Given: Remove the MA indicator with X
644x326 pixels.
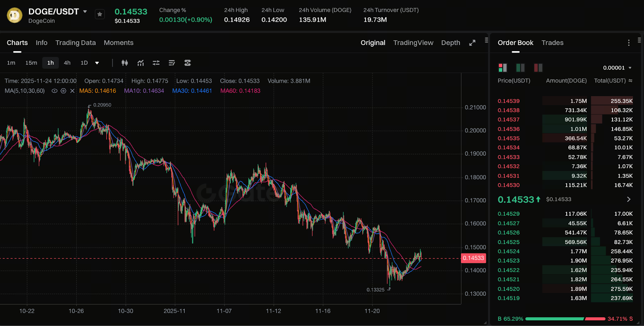Looking at the screenshot, I should [72, 91].
